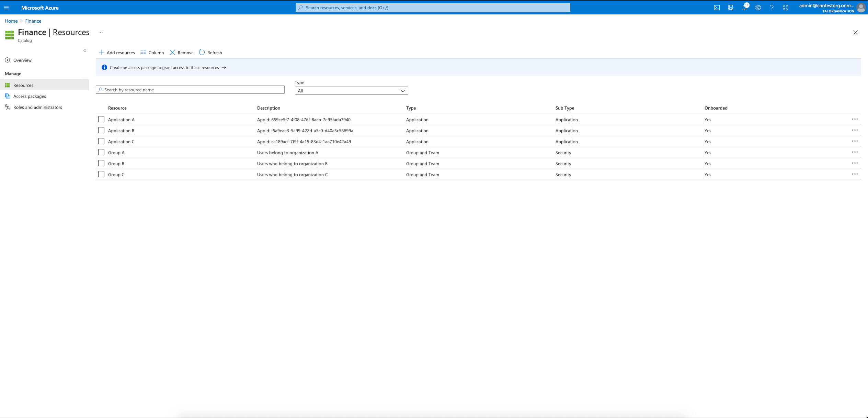Check the Group C checkbox

coord(101,174)
